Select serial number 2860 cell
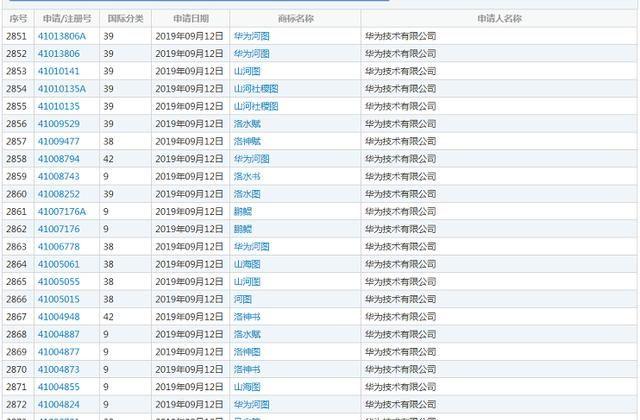This screenshot has height=420, width=640. (x=16, y=194)
